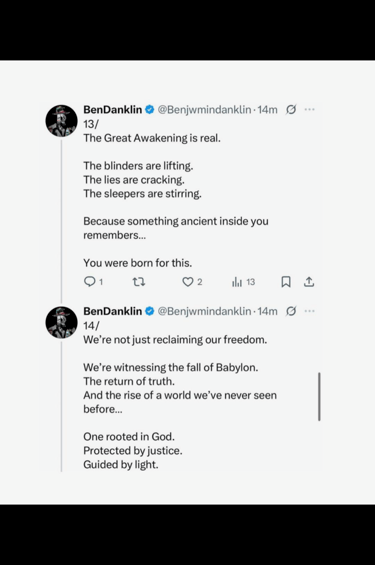The width and height of the screenshot is (375, 565).
Task: Click verified badge on first BenDanklin tweet
Action: [149, 110]
